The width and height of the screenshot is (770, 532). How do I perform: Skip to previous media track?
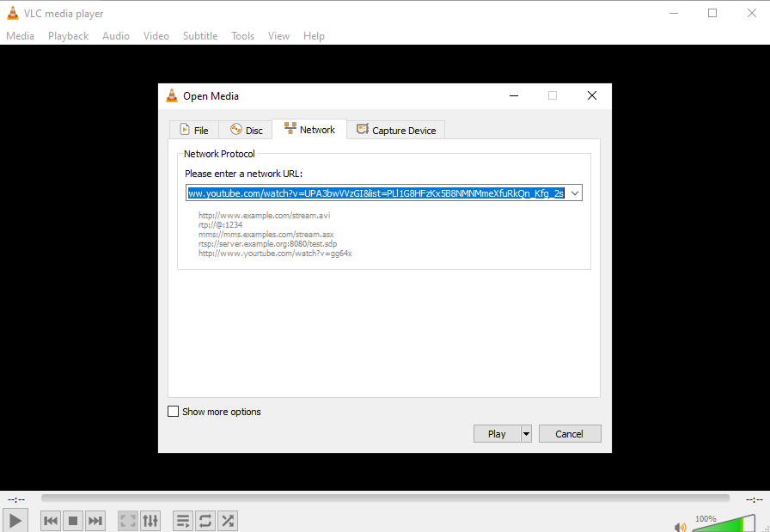[x=51, y=521]
